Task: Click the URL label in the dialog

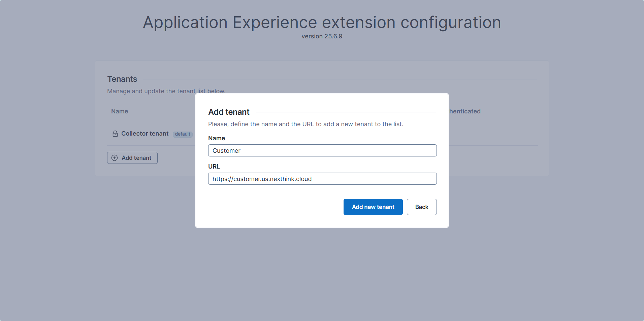Action: 214,167
